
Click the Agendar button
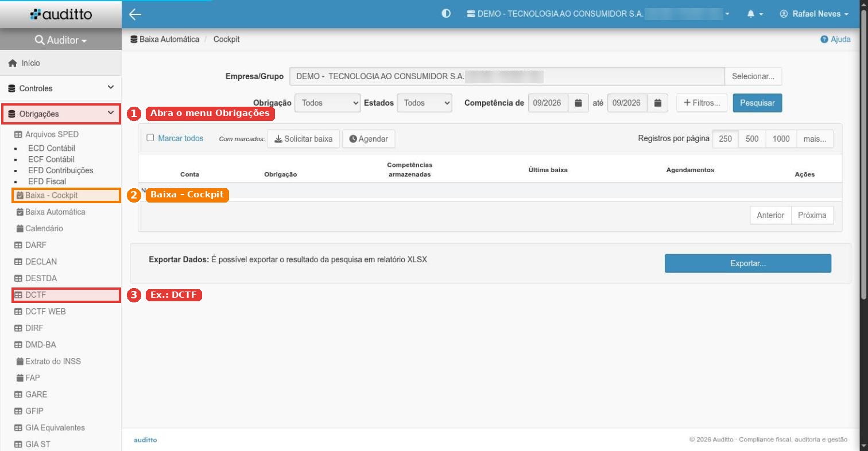tap(369, 139)
